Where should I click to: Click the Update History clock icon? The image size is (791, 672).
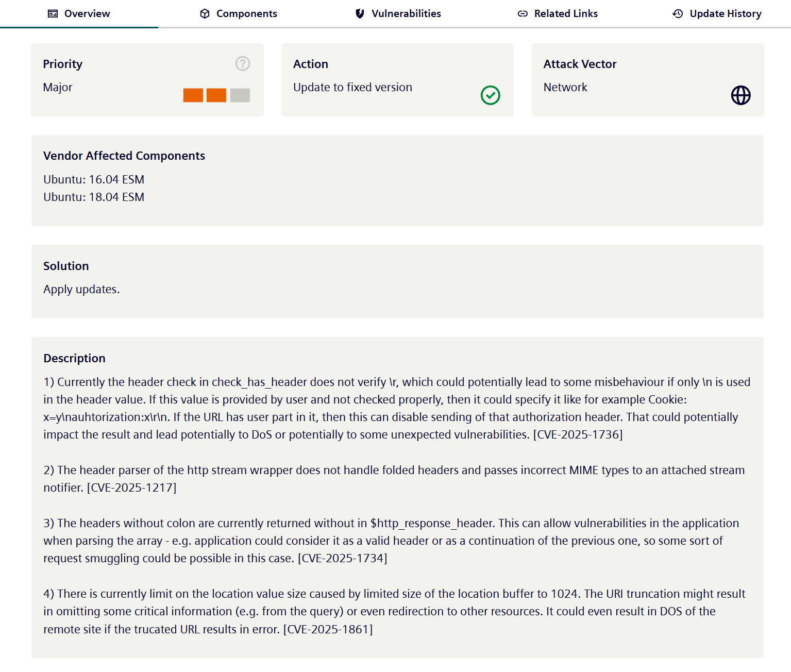[x=678, y=14]
